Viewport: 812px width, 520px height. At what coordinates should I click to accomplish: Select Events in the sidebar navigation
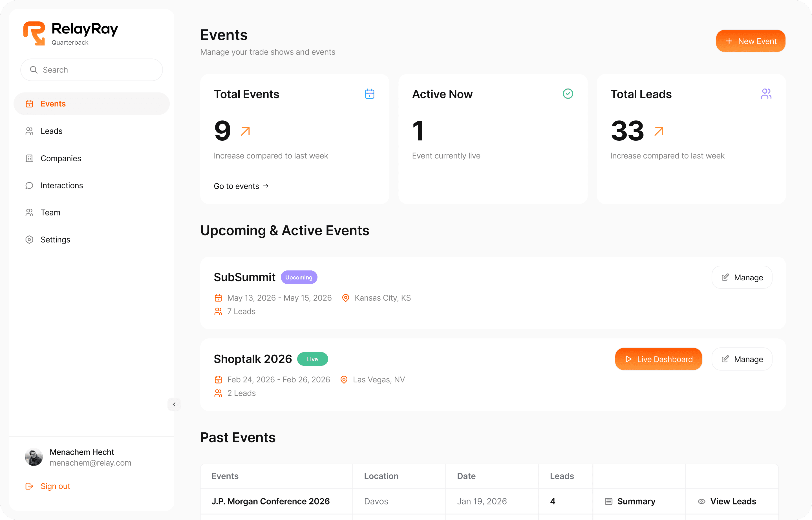click(x=53, y=104)
